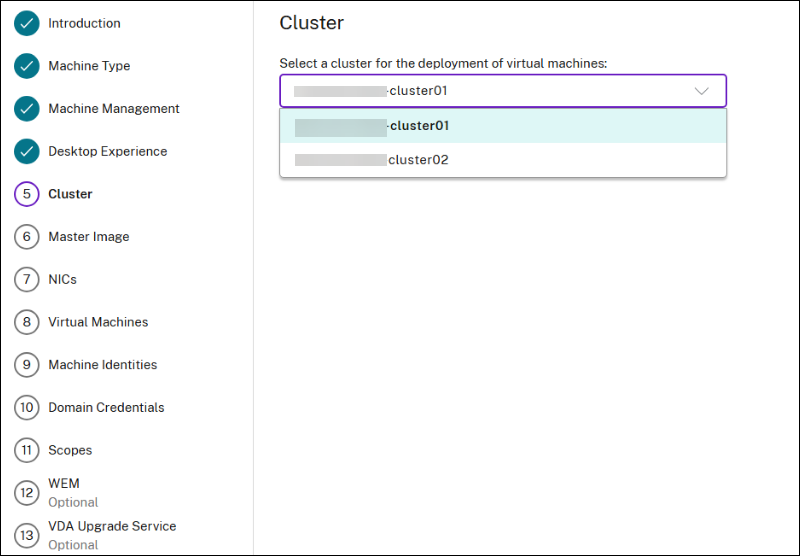Click the Introduction step checkmark icon
Screen dimensions: 800x556
[x=27, y=23]
